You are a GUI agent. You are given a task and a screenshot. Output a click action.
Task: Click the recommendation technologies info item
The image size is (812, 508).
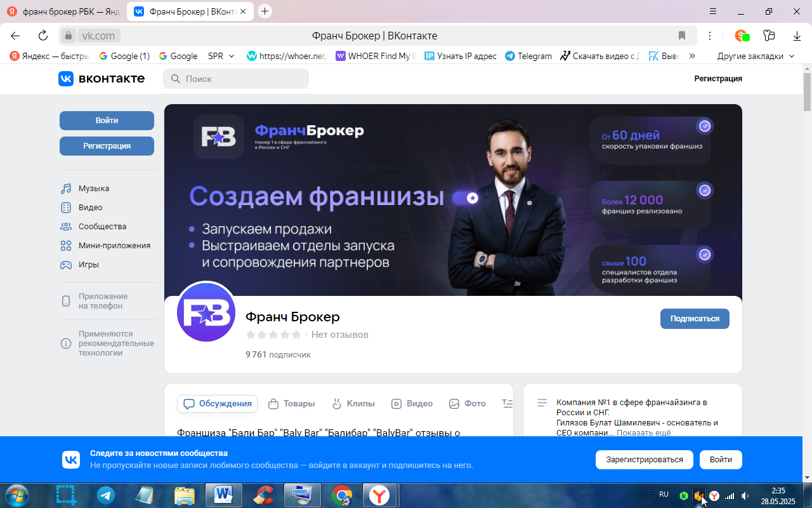[x=107, y=344]
